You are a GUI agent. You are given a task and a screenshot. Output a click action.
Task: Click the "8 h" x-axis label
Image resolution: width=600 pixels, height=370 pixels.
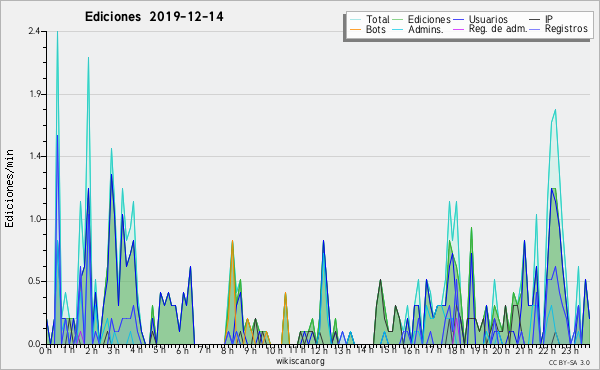(227, 350)
